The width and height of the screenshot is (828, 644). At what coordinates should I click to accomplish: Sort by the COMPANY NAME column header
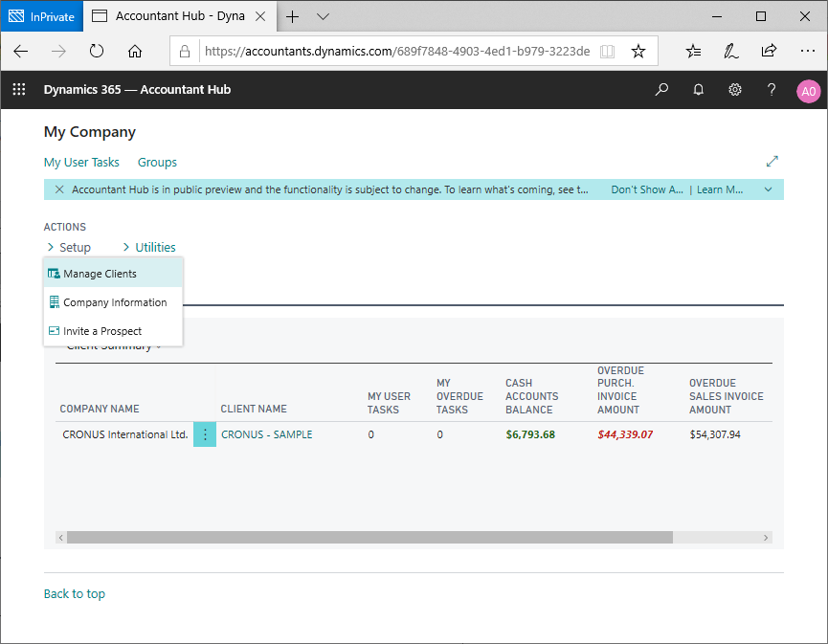coord(100,410)
